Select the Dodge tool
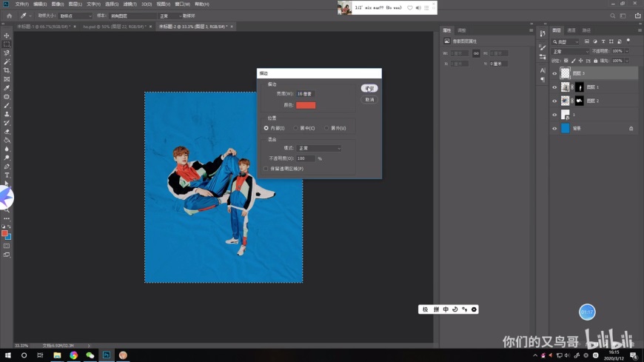 7,158
